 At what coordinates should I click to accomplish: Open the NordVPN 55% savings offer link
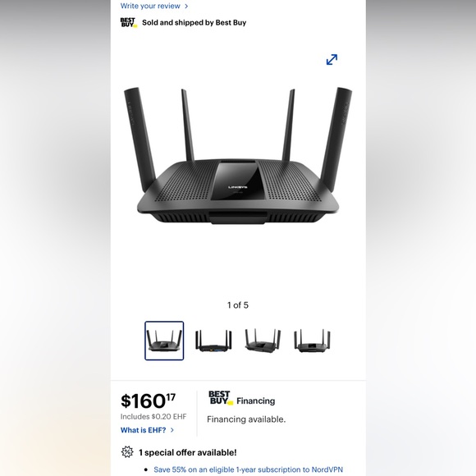coord(248,469)
